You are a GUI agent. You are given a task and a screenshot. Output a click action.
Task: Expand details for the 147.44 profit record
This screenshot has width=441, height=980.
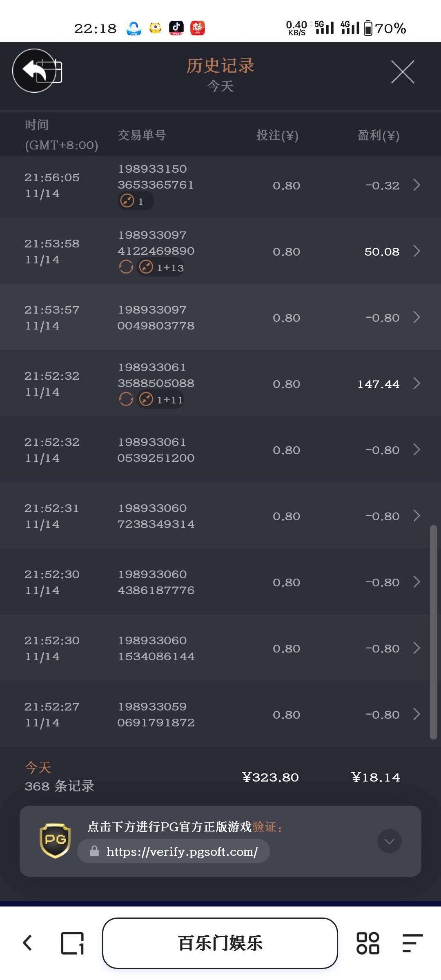click(416, 383)
